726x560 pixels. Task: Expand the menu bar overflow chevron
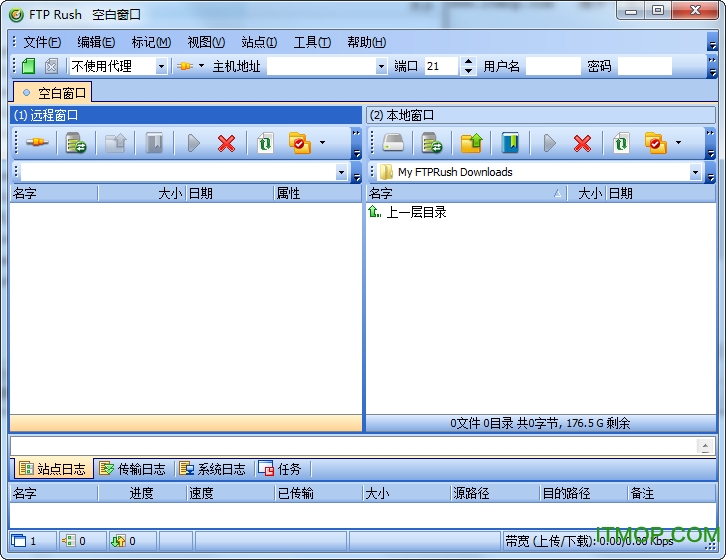(x=713, y=43)
